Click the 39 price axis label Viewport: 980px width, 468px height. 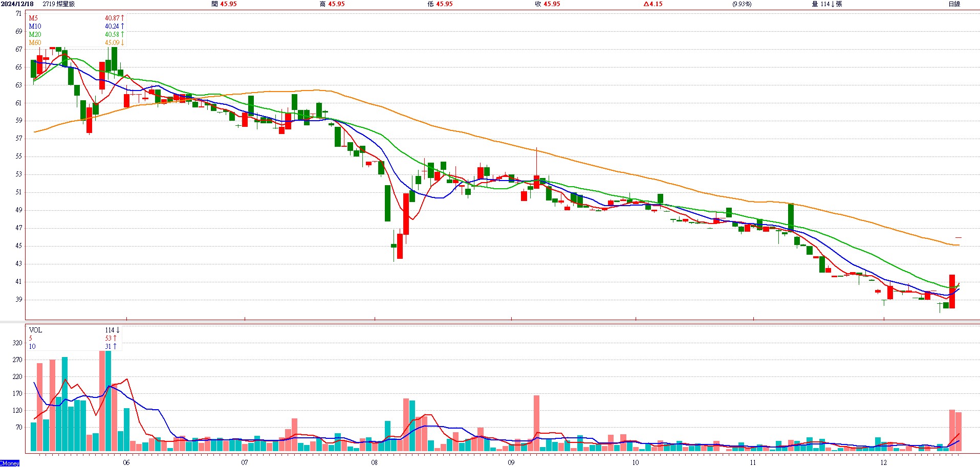18,299
